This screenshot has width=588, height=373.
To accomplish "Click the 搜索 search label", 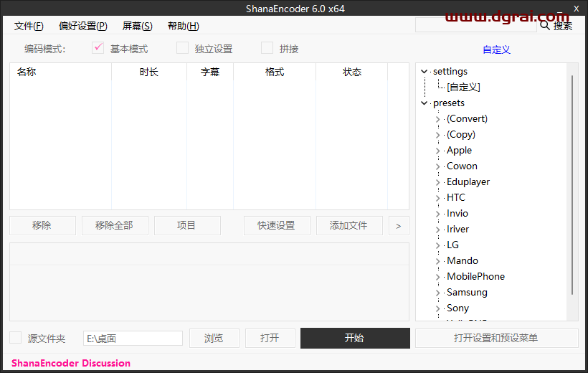I will pos(563,26).
